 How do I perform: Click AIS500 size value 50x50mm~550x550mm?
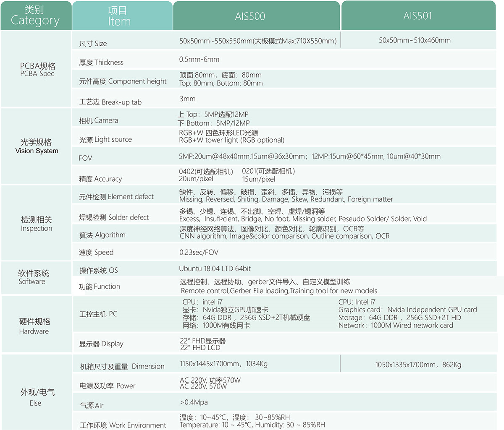coord(258,41)
